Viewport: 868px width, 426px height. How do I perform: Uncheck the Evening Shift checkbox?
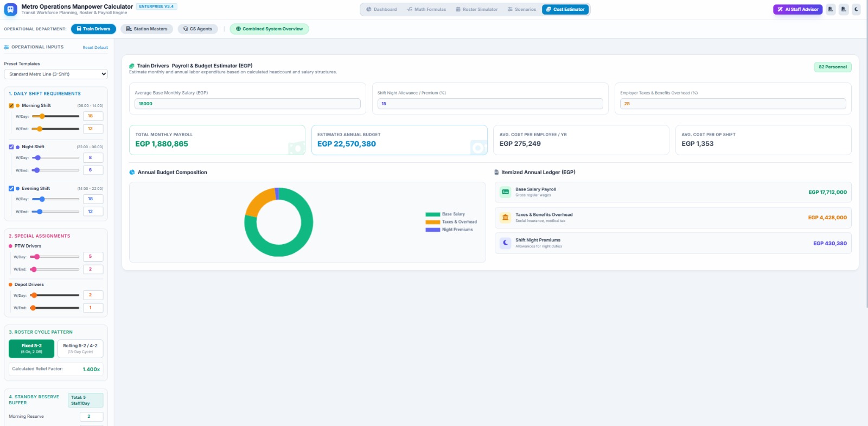coord(11,189)
